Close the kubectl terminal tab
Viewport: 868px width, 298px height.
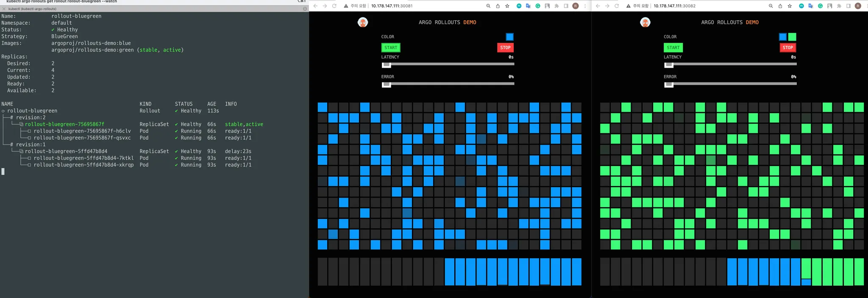click(x=4, y=8)
